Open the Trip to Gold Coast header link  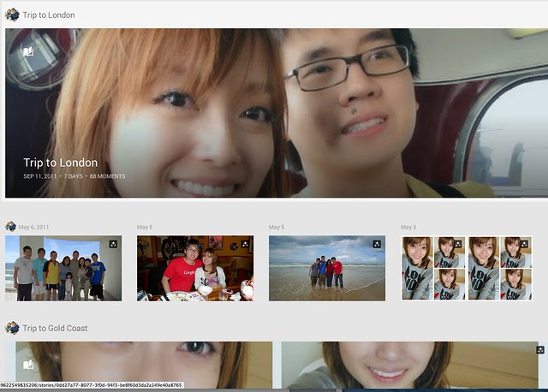55,328
